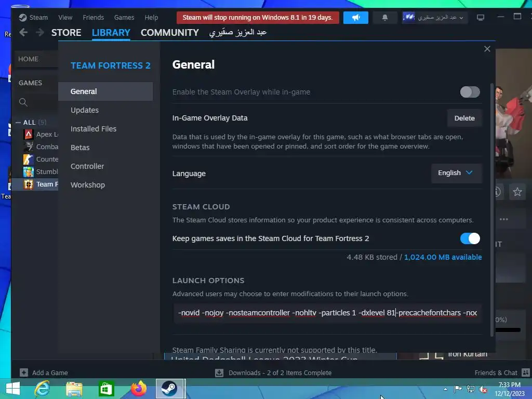Click the Windows 8.1 warning banner
This screenshot has height=399, width=532.
pos(258,17)
